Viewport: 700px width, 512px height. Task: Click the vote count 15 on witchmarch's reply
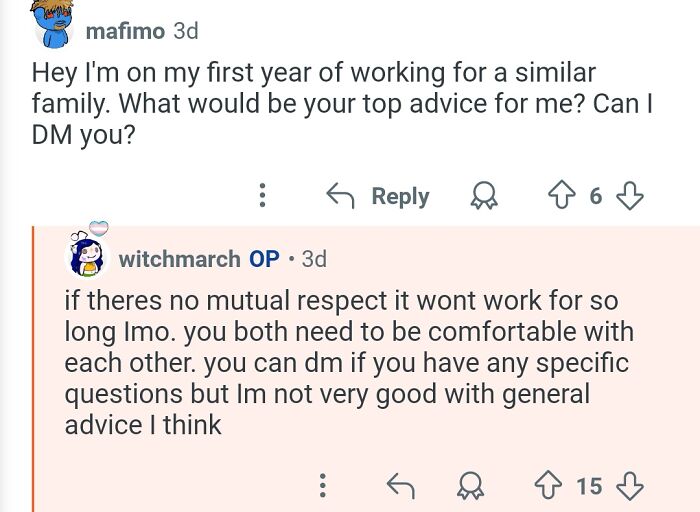[x=589, y=486]
